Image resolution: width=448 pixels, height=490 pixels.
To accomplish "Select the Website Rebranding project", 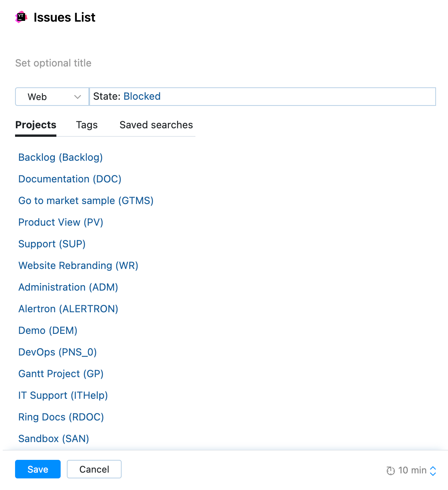I will click(x=78, y=265).
